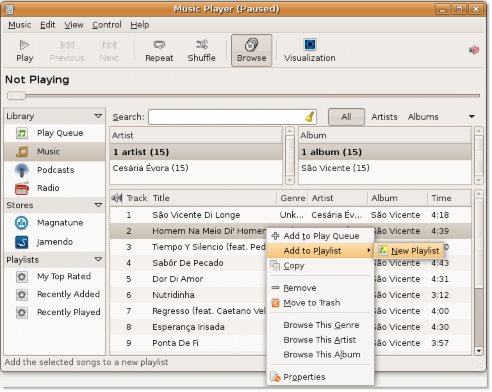This screenshot has height=392, width=492.
Task: Click the playing-indicator speaker column header
Action: [117, 198]
